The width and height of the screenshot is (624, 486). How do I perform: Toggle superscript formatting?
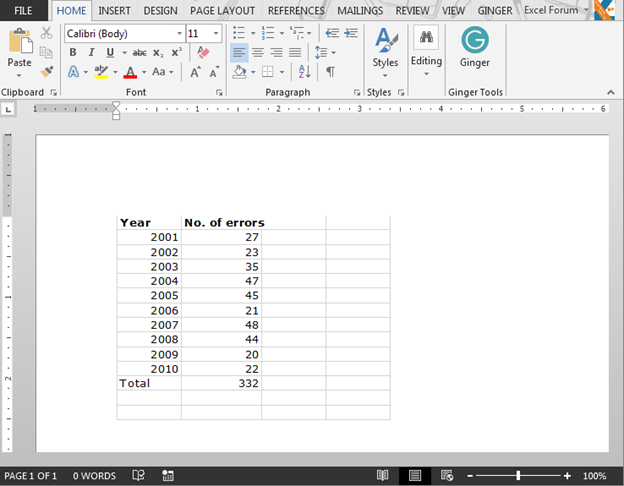click(177, 52)
